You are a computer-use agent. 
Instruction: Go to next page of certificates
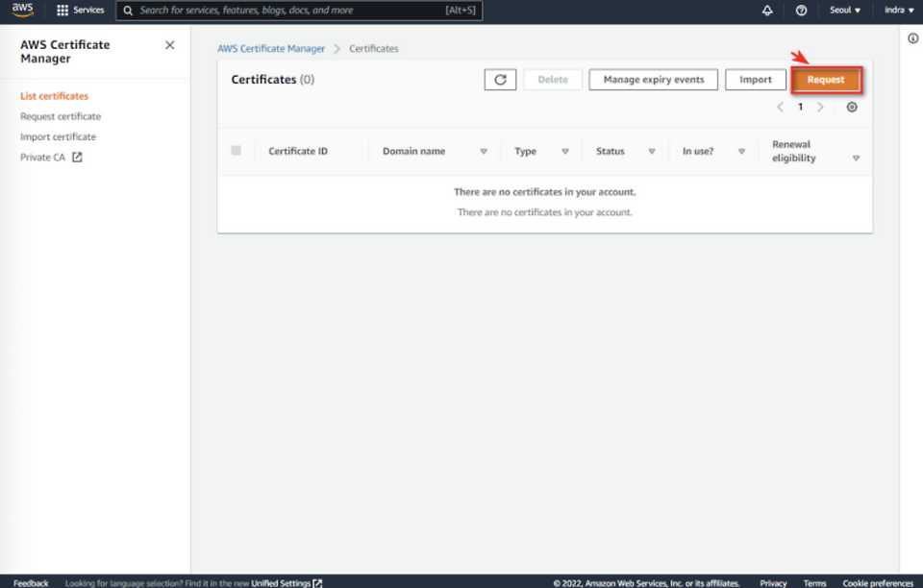pyautogui.click(x=820, y=107)
